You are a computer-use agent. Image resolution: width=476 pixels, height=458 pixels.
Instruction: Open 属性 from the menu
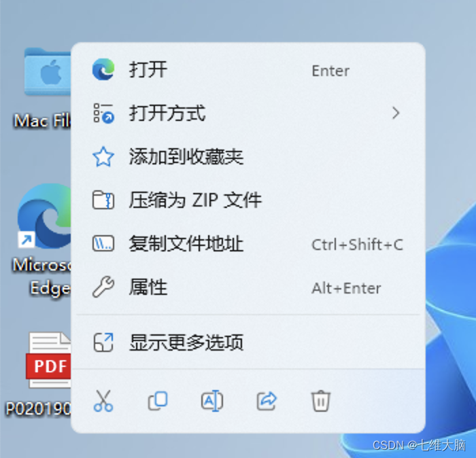248,287
